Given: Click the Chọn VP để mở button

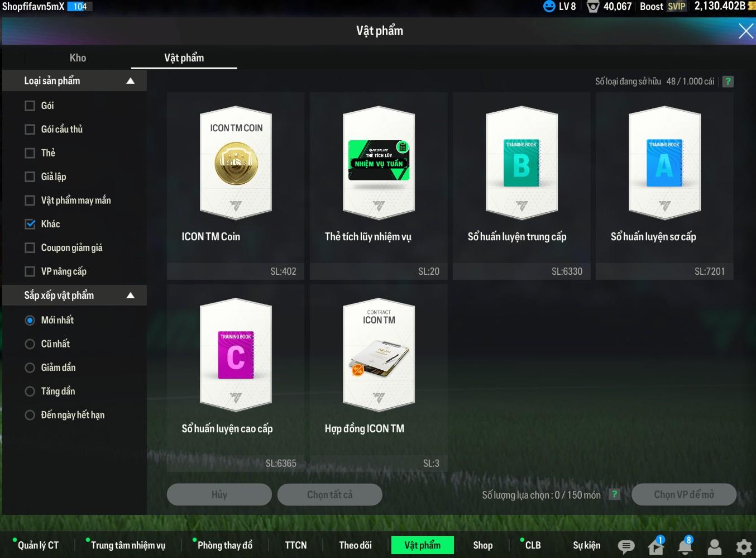Looking at the screenshot, I should tap(683, 494).
